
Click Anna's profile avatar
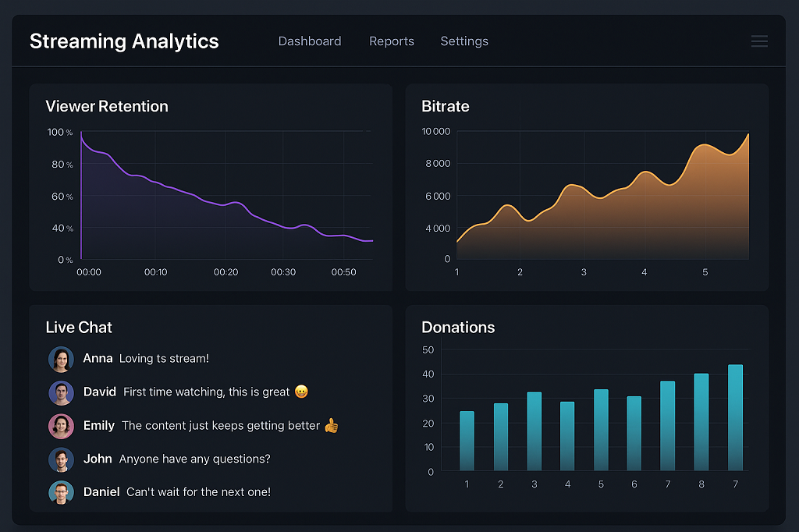[x=61, y=359]
